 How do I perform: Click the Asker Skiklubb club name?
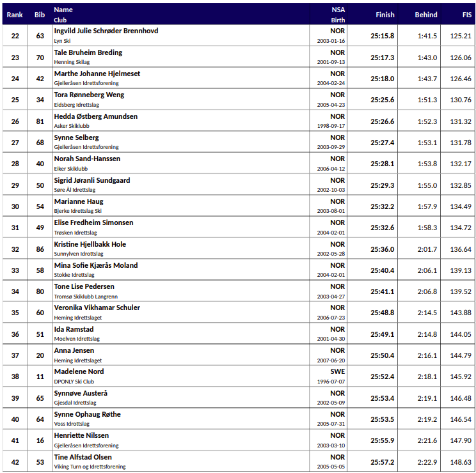[x=71, y=126]
